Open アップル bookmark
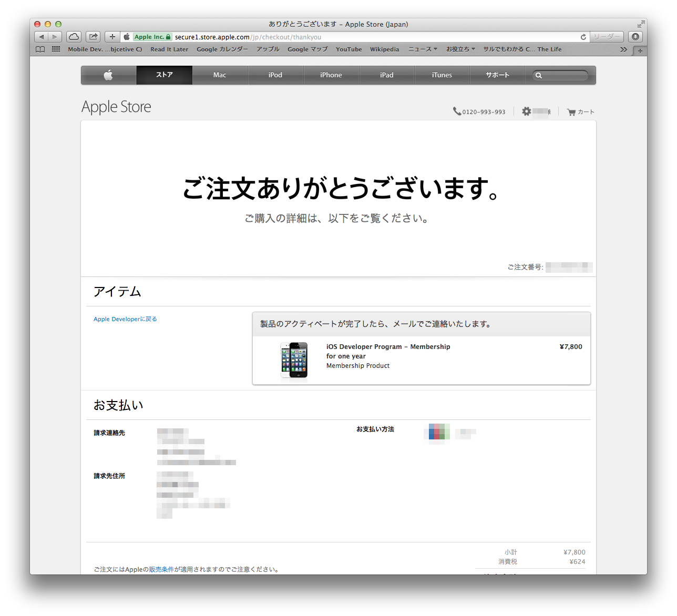 coord(268,49)
